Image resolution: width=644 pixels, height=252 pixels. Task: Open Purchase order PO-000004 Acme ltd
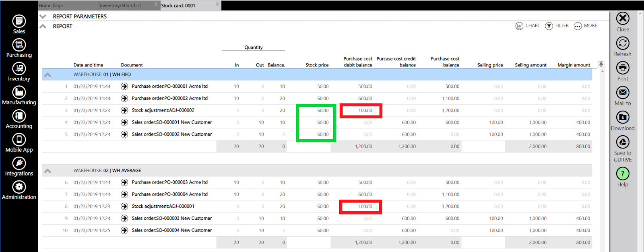170,194
